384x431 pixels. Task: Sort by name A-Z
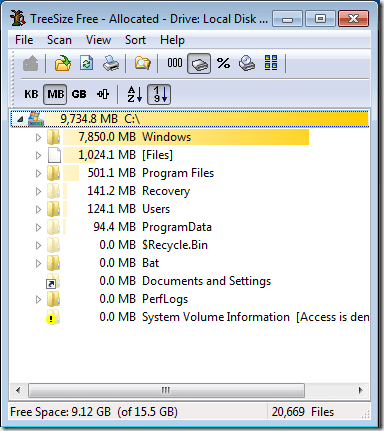coord(135,94)
